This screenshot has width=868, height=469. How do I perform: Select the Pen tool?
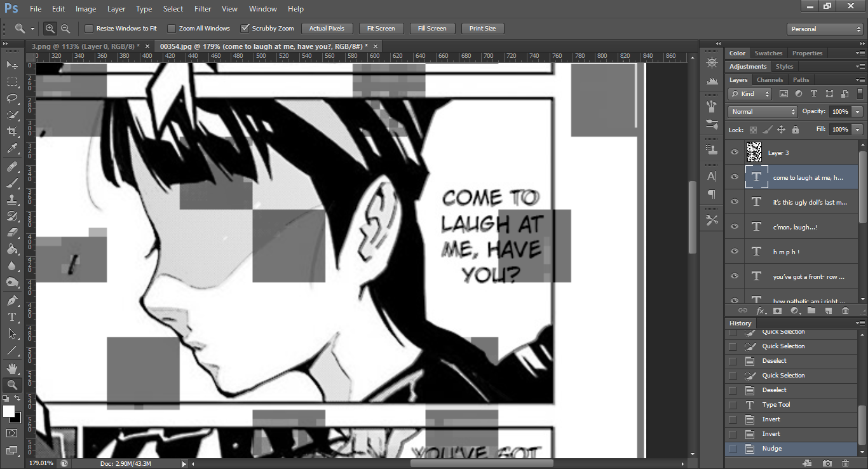[x=12, y=300]
